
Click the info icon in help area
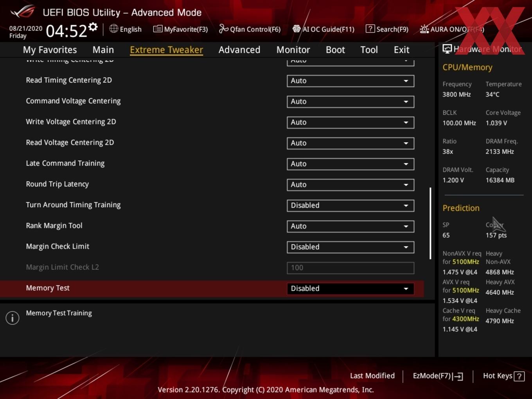click(x=13, y=318)
